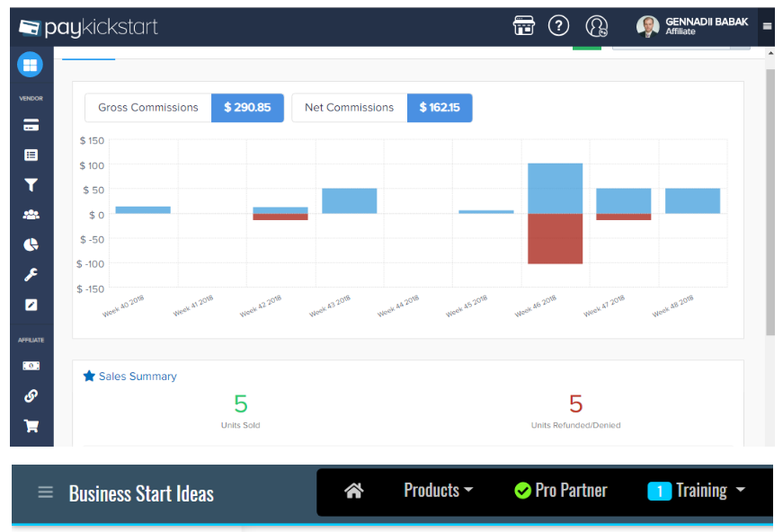Expand the Products dropdown menu
Viewport: 783px width, 532px height.
[x=439, y=490]
